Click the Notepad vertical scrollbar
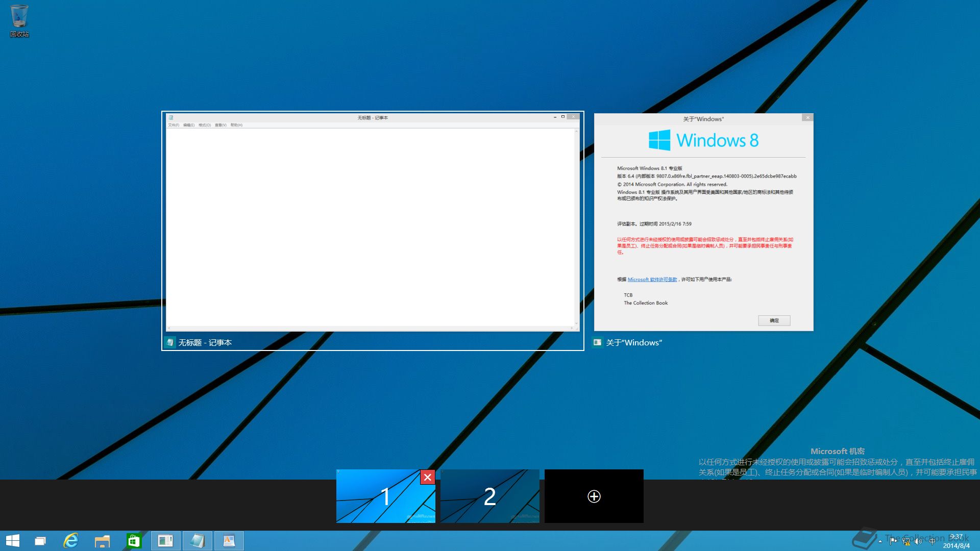Viewport: 980px width, 551px height. click(x=577, y=227)
